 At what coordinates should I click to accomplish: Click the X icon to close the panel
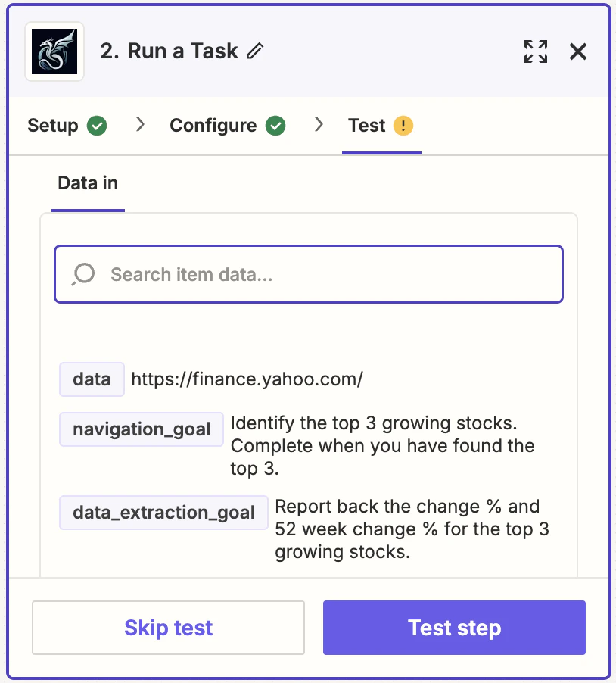pyautogui.click(x=577, y=51)
